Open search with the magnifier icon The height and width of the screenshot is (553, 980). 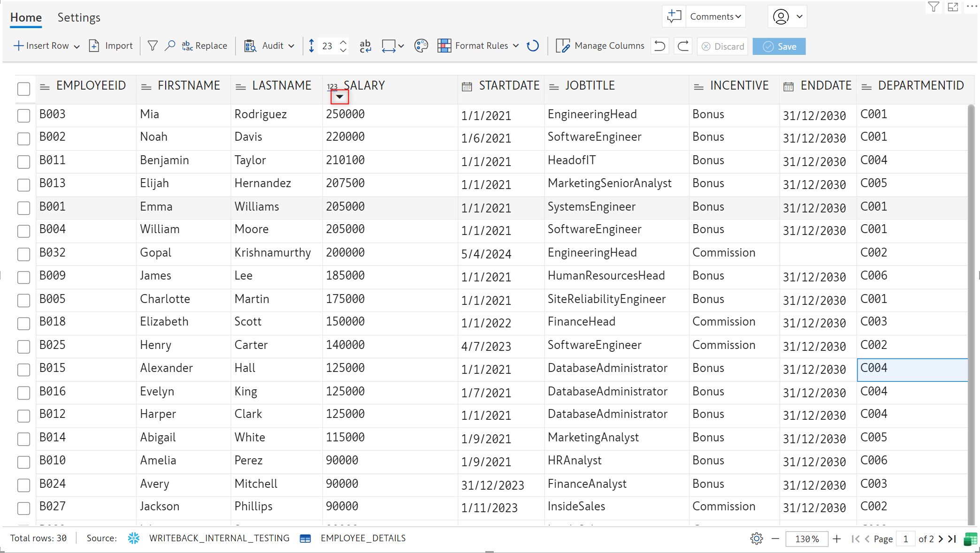tap(170, 46)
